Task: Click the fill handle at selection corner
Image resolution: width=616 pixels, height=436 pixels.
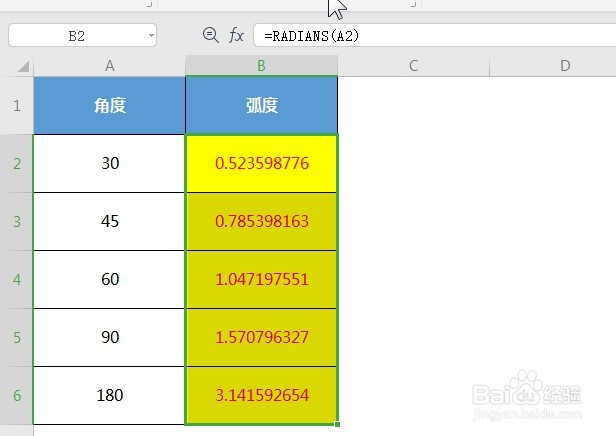Action: [337, 424]
